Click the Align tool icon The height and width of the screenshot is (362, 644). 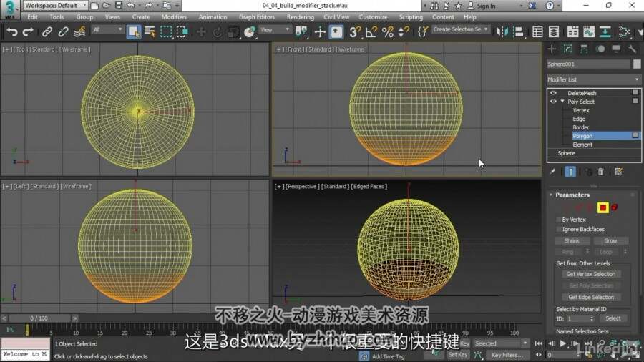point(518,31)
